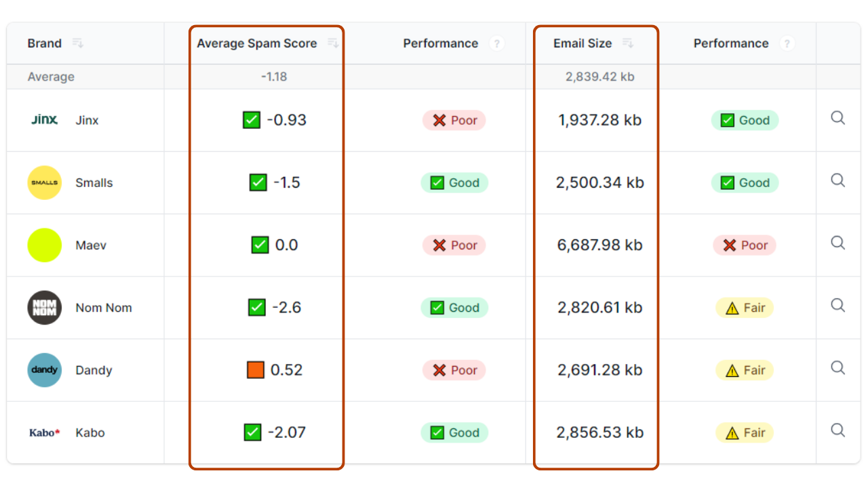Image resolution: width=868 pixels, height=488 pixels.
Task: Click the Brand column header
Action: pyautogui.click(x=45, y=43)
